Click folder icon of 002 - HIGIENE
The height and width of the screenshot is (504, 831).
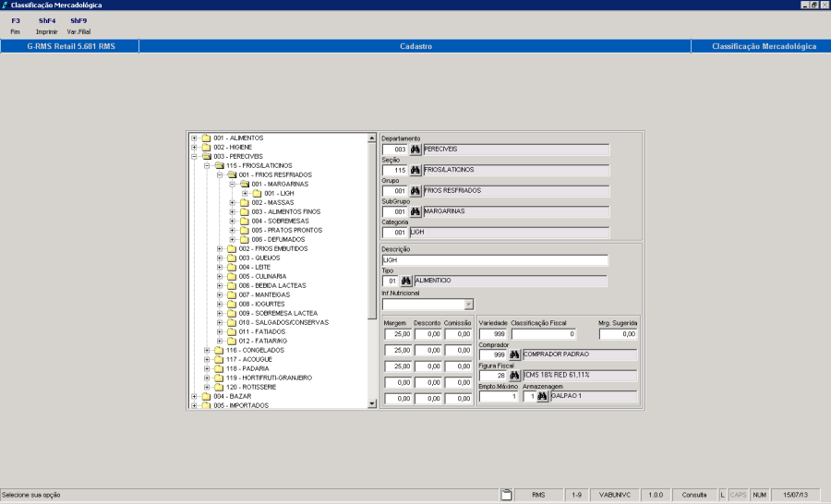pyautogui.click(x=206, y=148)
